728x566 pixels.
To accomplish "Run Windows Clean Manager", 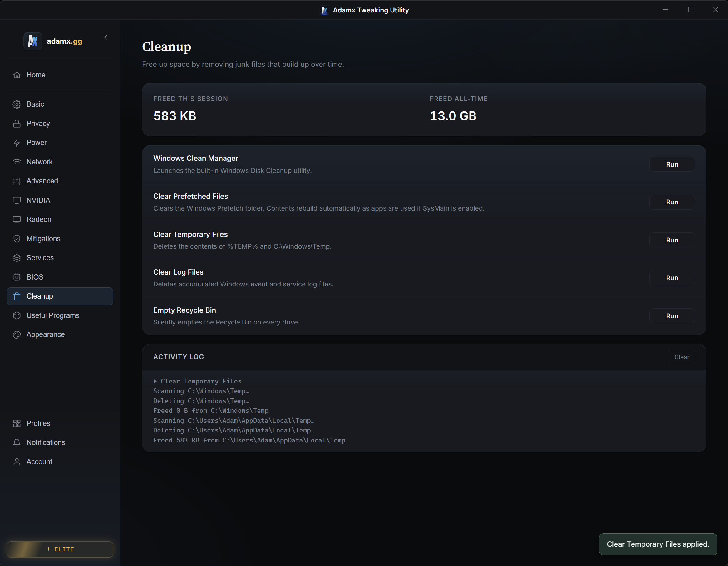I will click(672, 164).
